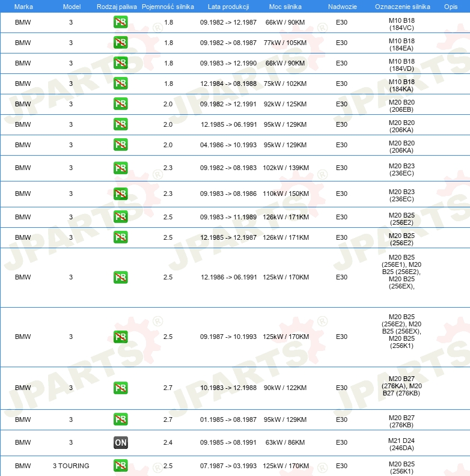Click the 77kW / 105KM power cell
The image size is (470, 476).
tap(285, 43)
